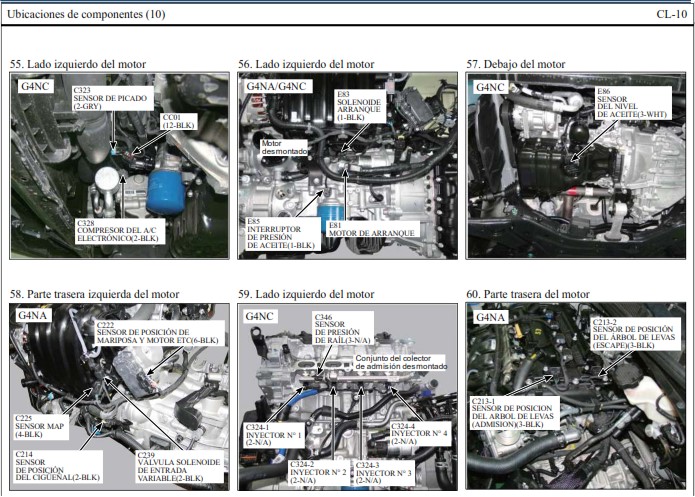Click the 'G4NA/G4NC' tag in photo 56
The width and height of the screenshot is (695, 497).
click(276, 86)
